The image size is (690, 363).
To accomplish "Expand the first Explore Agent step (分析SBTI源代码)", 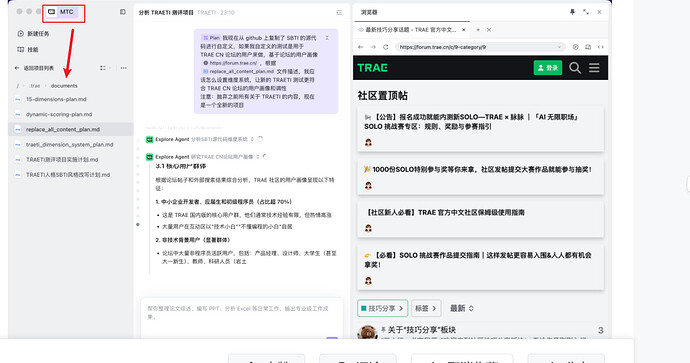I will (x=252, y=139).
